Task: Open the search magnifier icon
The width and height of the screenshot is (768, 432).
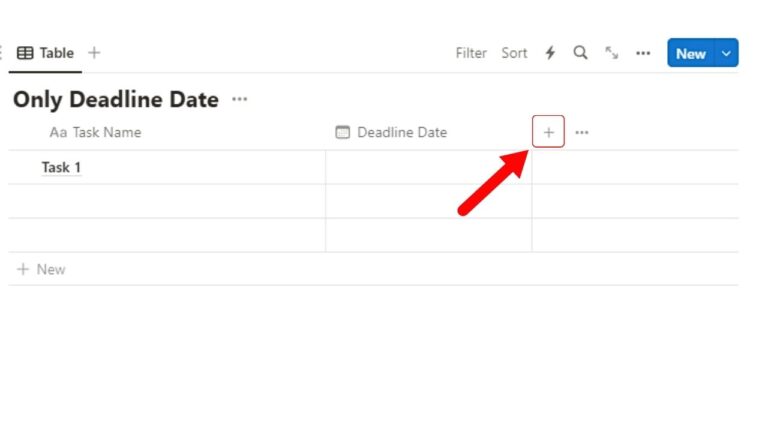Action: 580,52
